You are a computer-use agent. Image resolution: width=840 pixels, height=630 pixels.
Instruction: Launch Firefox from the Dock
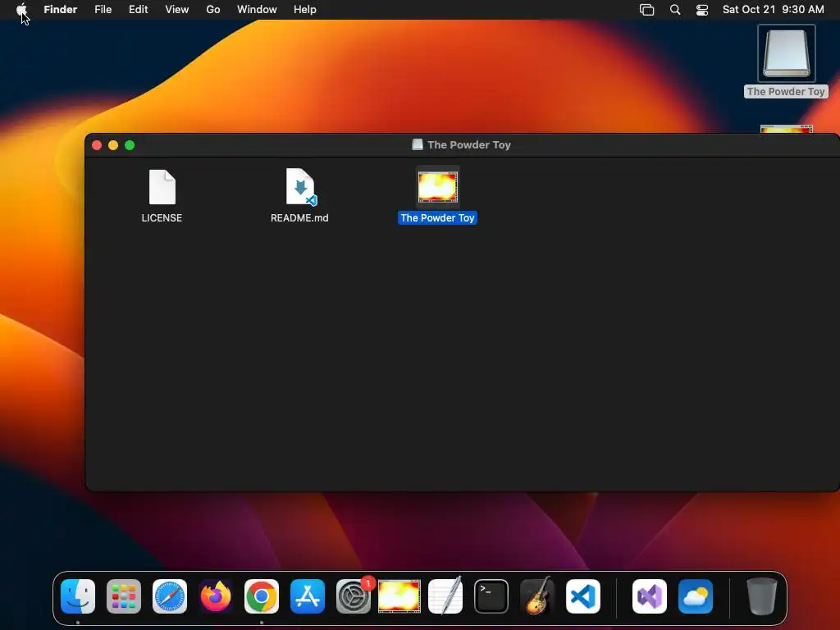[216, 596]
